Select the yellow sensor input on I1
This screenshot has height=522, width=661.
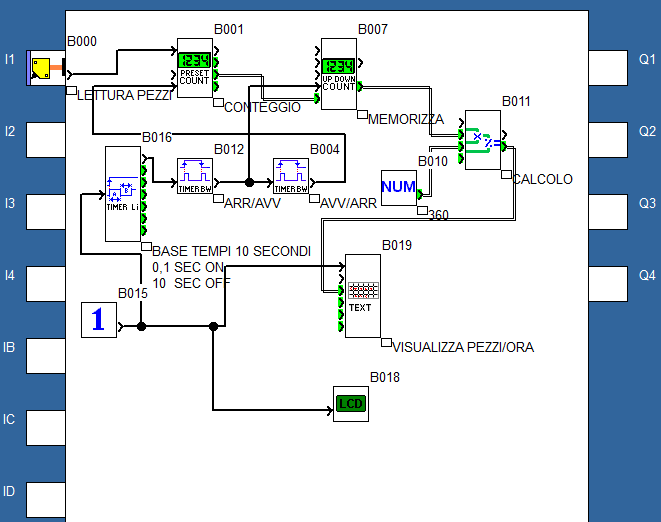pyautogui.click(x=44, y=69)
